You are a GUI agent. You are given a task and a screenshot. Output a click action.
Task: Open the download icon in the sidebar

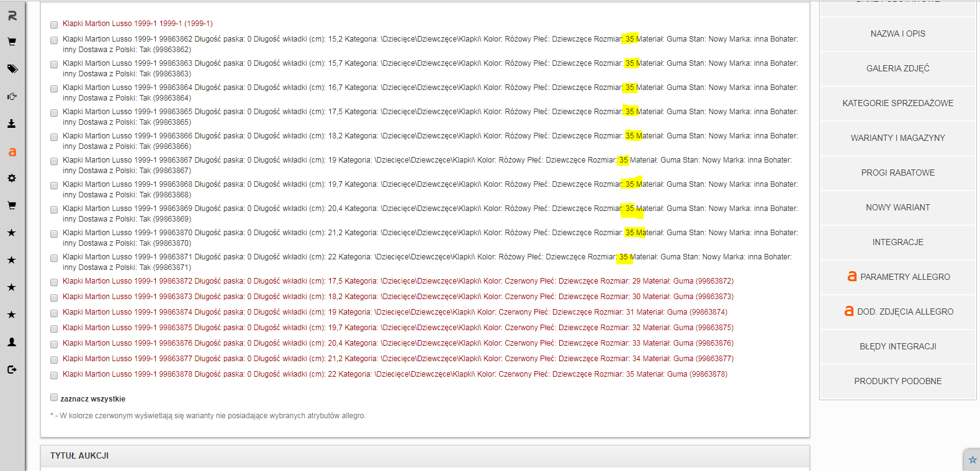[x=12, y=123]
